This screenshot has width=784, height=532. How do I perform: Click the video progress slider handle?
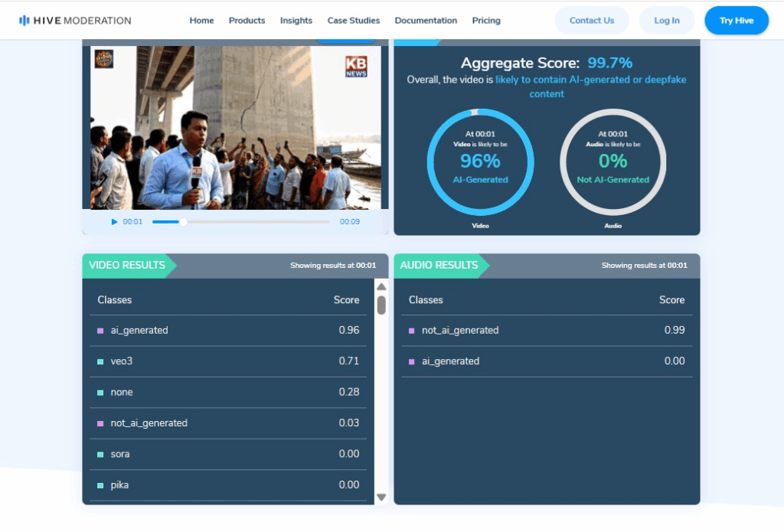[183, 222]
